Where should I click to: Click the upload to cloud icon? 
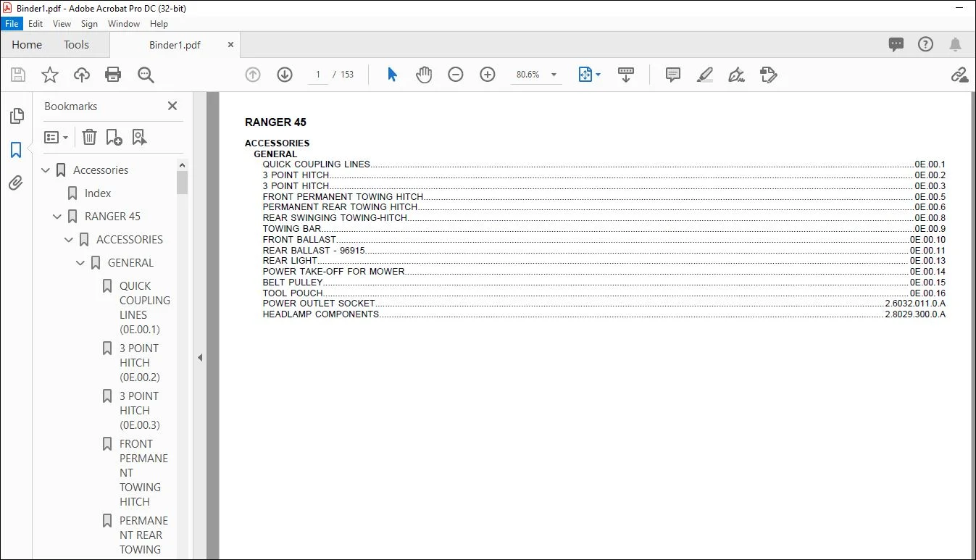[x=82, y=75]
